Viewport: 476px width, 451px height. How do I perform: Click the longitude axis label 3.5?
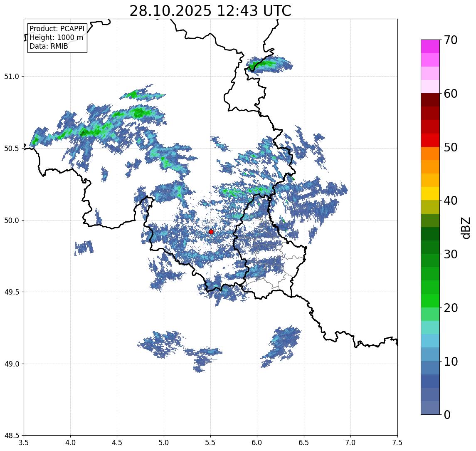click(x=24, y=443)
